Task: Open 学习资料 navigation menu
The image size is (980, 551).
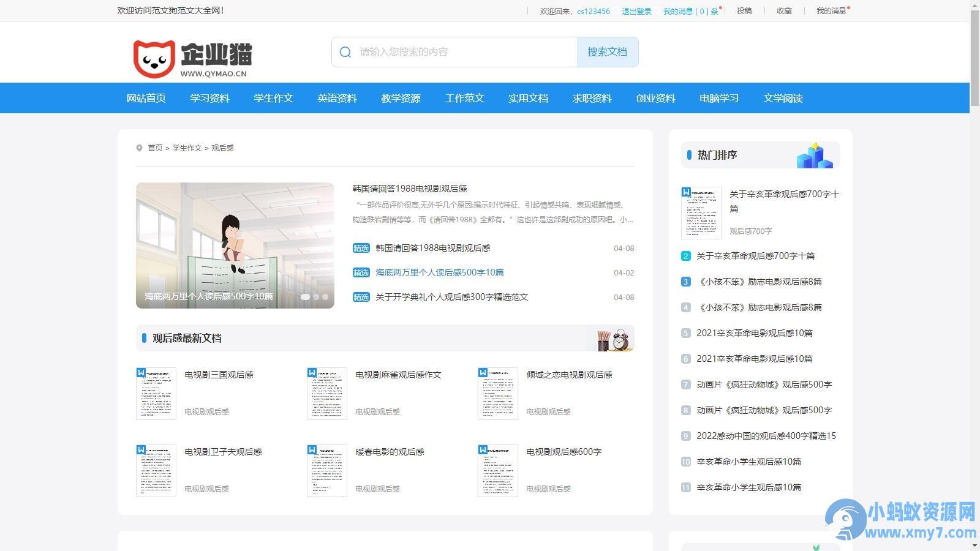Action: (210, 98)
